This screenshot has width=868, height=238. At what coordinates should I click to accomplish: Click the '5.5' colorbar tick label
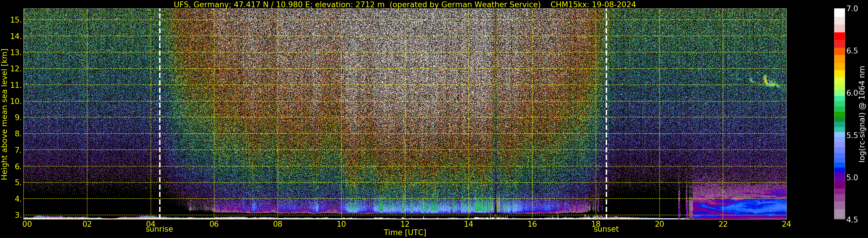coord(852,135)
